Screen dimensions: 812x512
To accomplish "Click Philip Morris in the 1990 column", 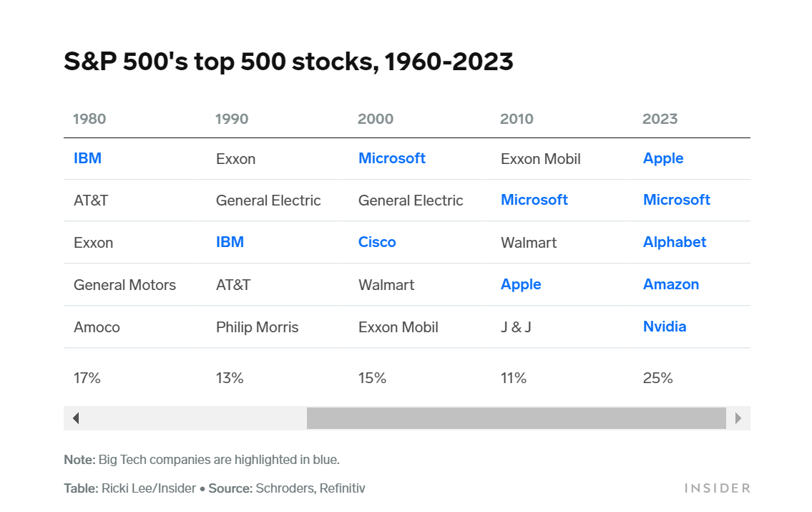I will 257,327.
